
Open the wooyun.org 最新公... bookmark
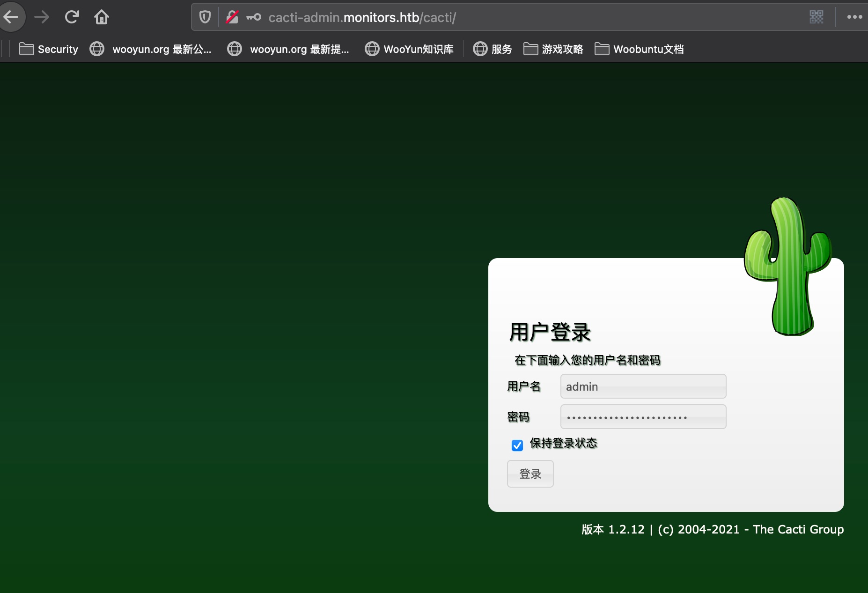click(x=151, y=49)
